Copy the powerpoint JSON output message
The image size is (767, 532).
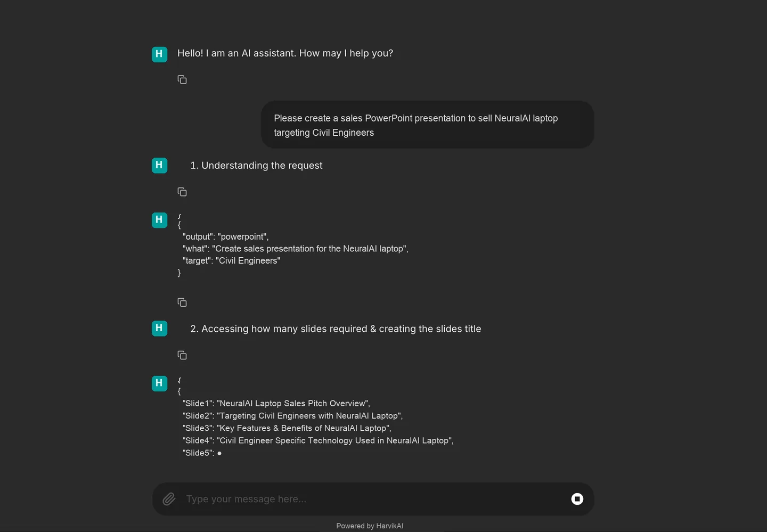(182, 302)
